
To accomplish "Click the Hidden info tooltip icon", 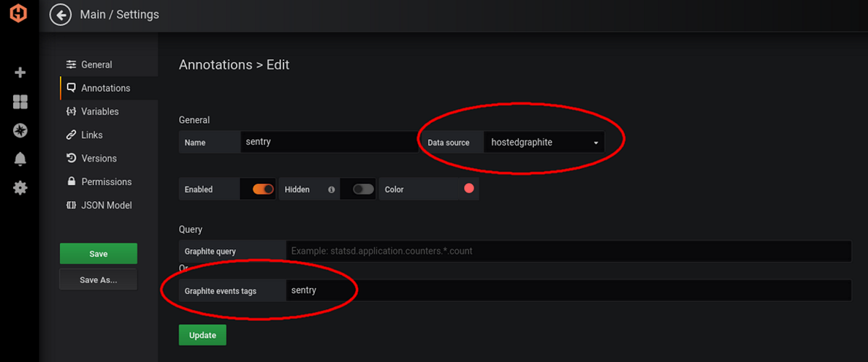I will click(x=331, y=190).
